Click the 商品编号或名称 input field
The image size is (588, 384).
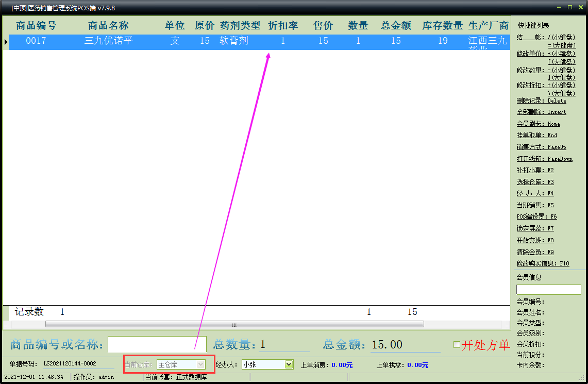click(157, 344)
